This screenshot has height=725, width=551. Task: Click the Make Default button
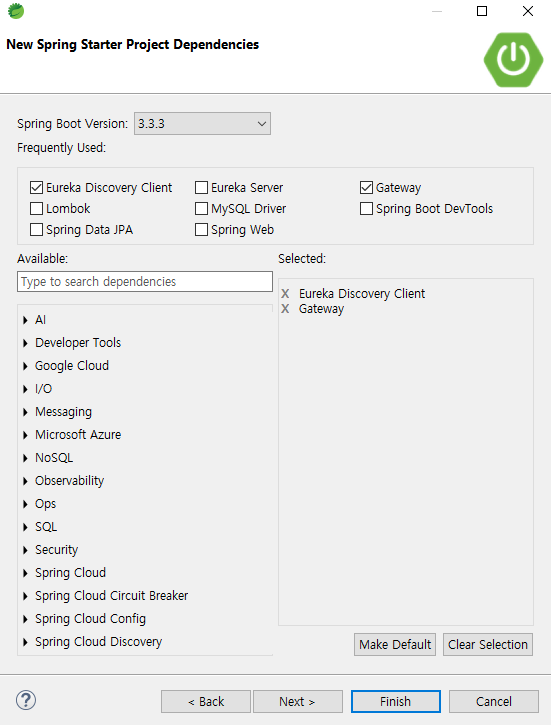click(x=395, y=645)
